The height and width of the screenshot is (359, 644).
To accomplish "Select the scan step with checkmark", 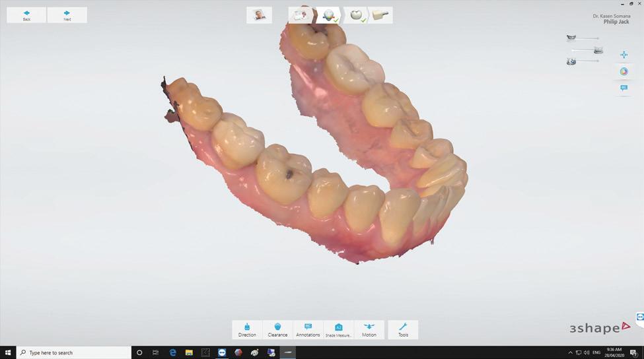I will [328, 15].
